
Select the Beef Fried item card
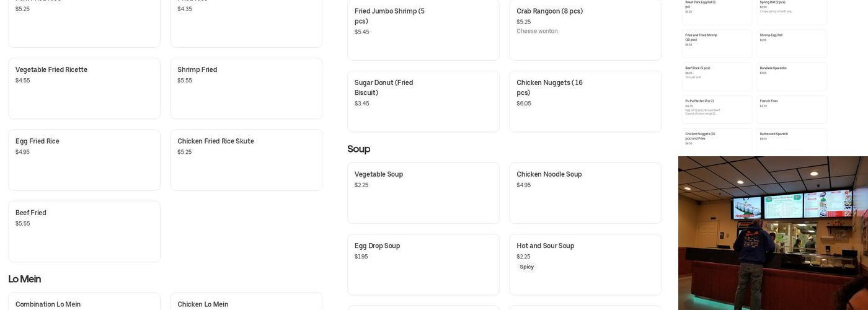point(84,231)
